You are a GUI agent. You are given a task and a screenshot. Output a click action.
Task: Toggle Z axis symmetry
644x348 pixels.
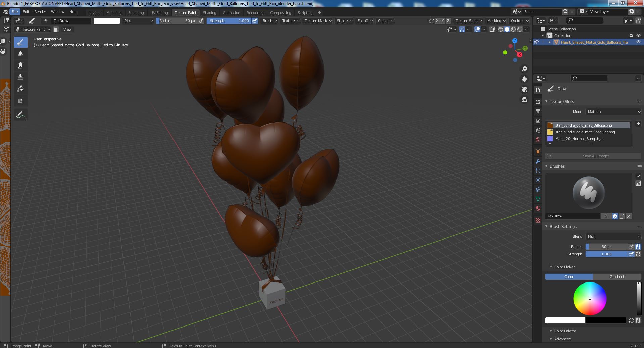[448, 21]
